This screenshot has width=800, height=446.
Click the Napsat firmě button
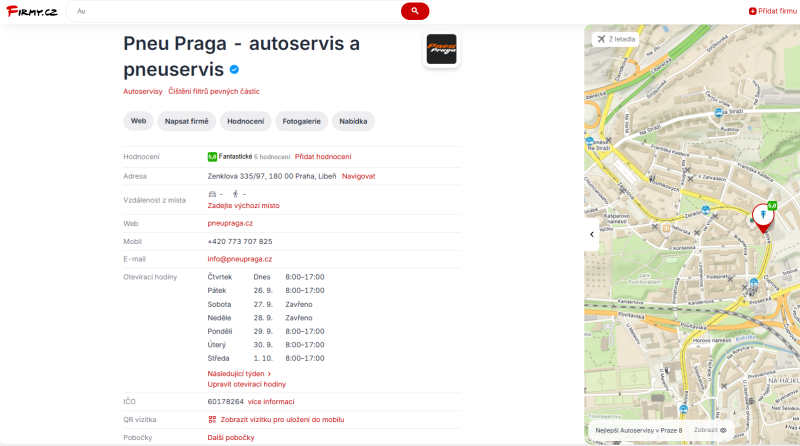click(185, 121)
